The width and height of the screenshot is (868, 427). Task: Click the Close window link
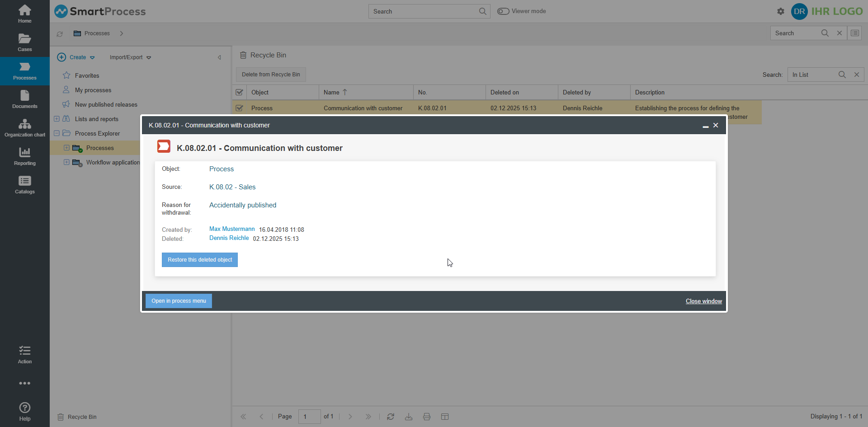pos(704,301)
